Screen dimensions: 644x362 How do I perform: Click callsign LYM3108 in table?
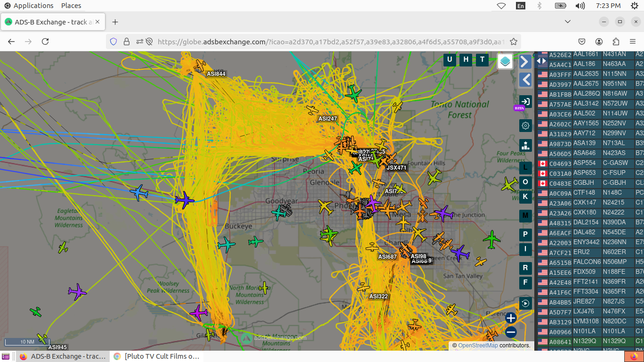pyautogui.click(x=586, y=321)
